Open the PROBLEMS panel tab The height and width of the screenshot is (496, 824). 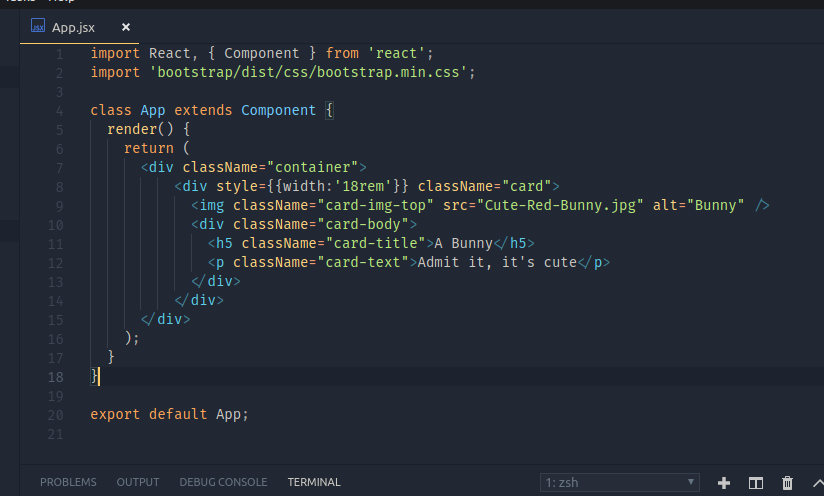coord(68,482)
